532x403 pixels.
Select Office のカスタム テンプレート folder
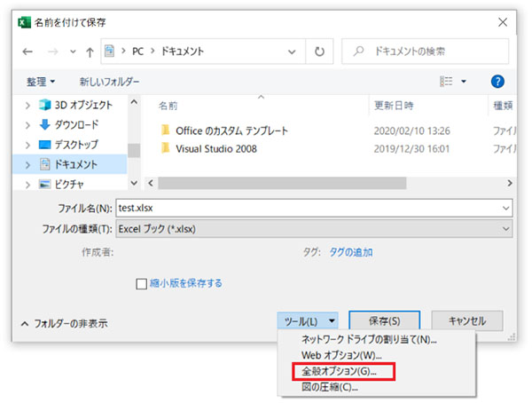(x=231, y=130)
